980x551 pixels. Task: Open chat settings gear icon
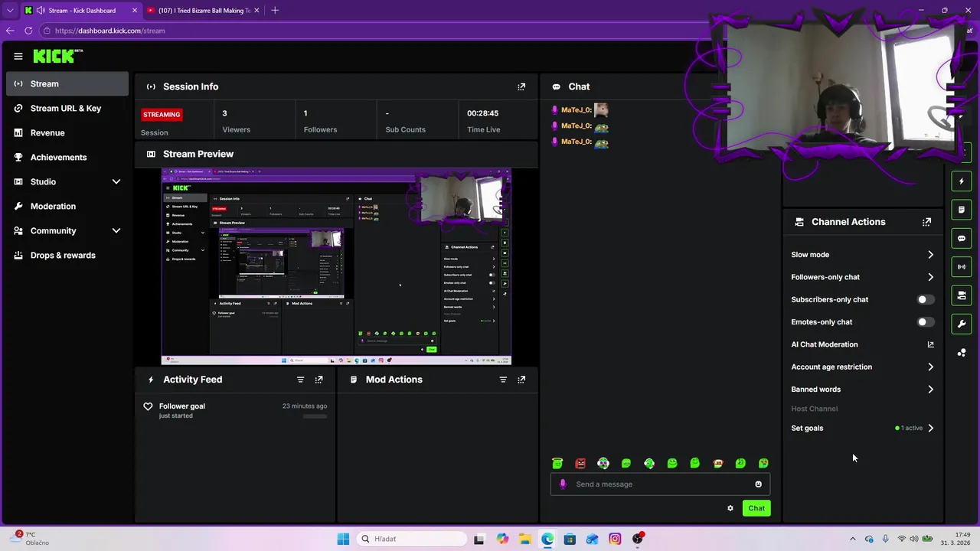click(730, 508)
